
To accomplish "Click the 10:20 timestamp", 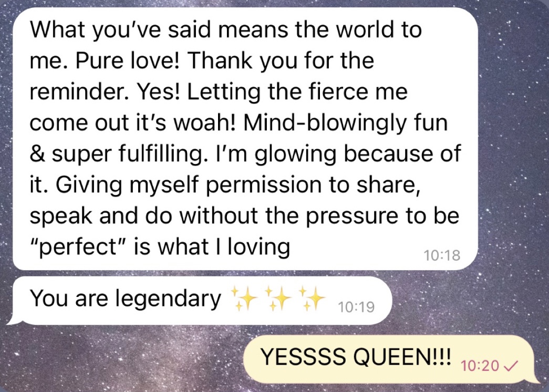I will (x=480, y=366).
